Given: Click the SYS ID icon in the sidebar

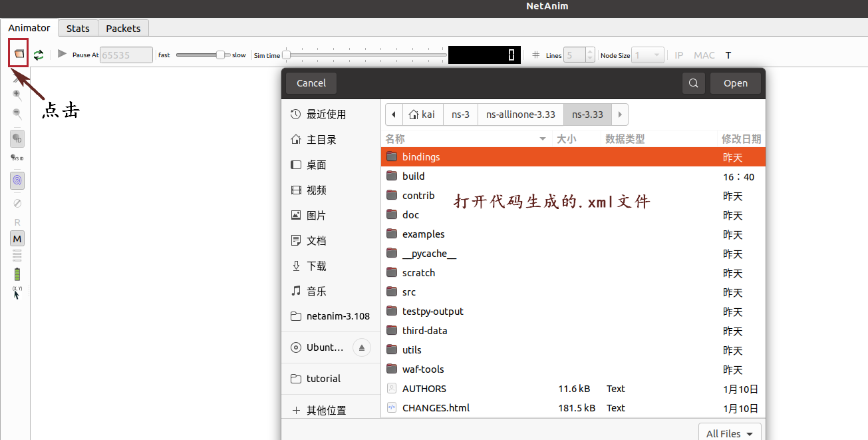Looking at the screenshot, I should 17,158.
